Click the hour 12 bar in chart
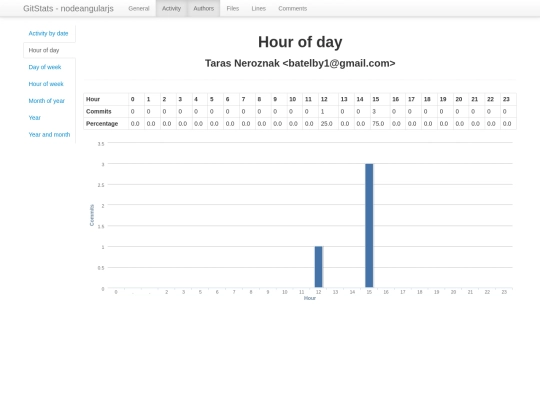Viewport: 540px width, 405px height. (x=319, y=267)
